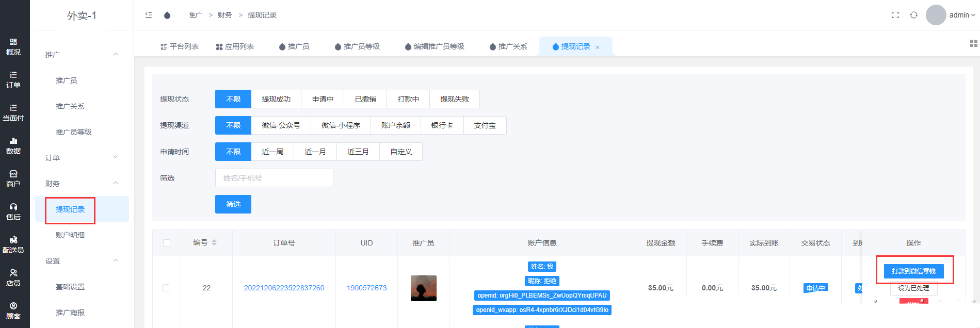Select 不限 for 提现渠道
The height and width of the screenshot is (328, 980).
pos(233,125)
